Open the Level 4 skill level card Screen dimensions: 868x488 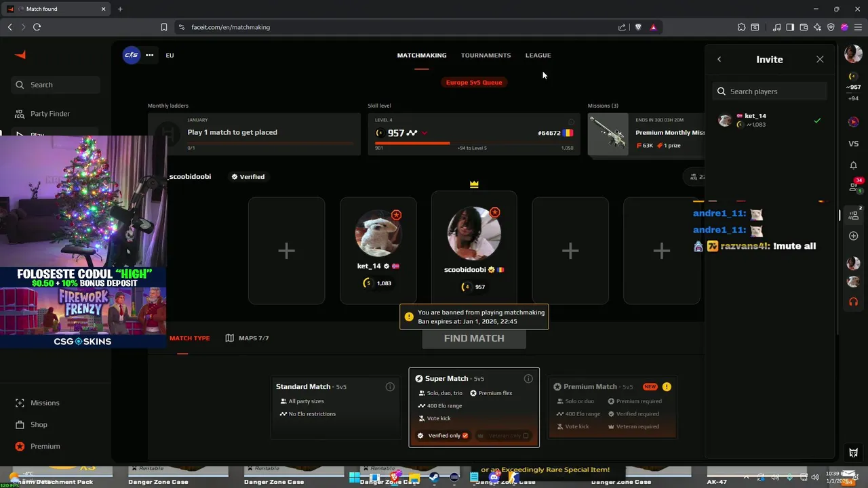474,134
